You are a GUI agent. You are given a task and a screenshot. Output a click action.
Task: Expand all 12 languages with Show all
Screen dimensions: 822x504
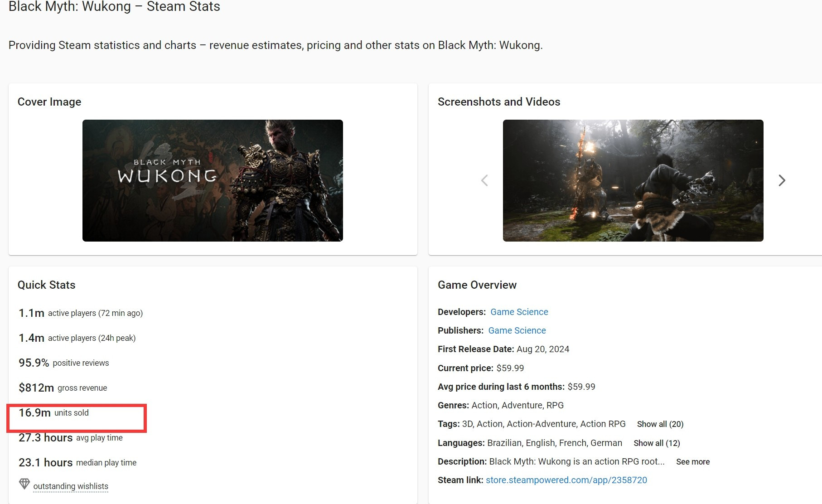pos(657,443)
